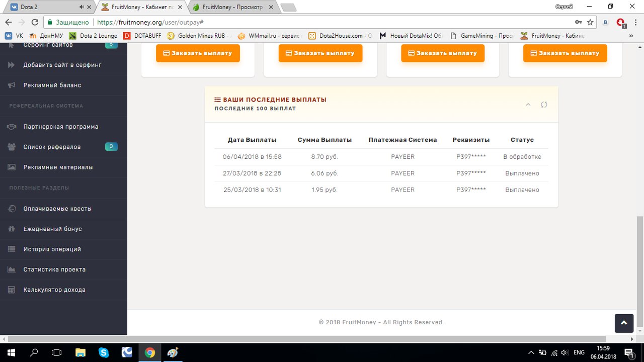Refresh the last payouts panel
This screenshot has height=362, width=644.
[544, 105]
